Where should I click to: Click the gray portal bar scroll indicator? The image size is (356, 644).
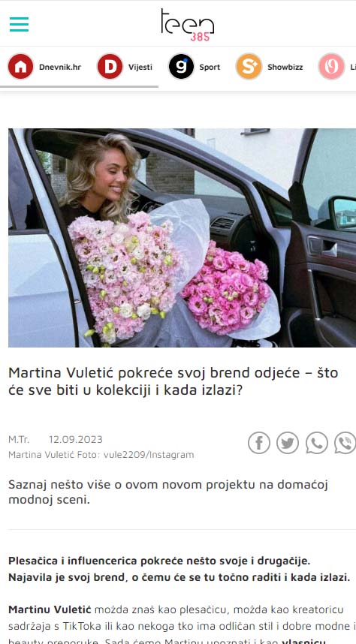coord(79,86)
